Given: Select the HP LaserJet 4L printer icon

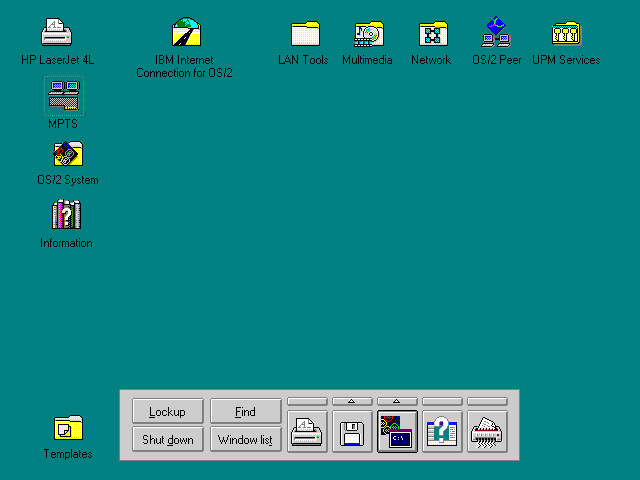Looking at the screenshot, I should click(x=57, y=32).
